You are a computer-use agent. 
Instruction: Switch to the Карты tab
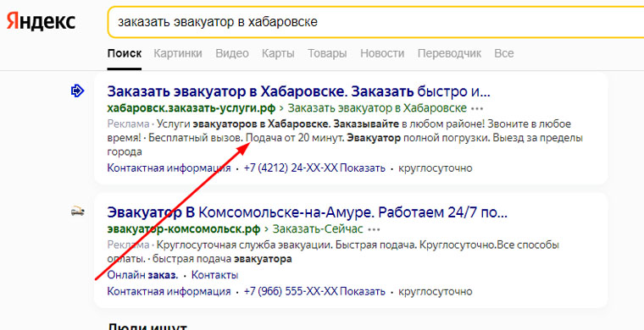[278, 53]
